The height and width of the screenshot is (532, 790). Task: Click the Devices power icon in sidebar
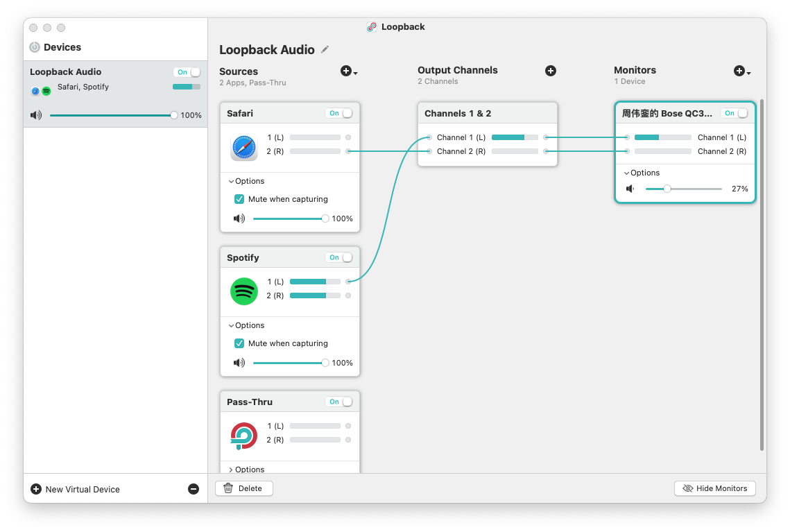point(35,47)
